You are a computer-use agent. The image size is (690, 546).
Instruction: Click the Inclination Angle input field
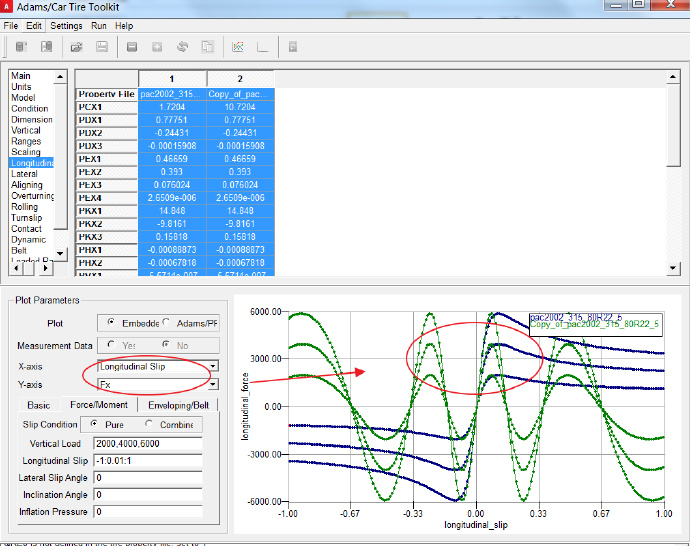click(x=147, y=495)
